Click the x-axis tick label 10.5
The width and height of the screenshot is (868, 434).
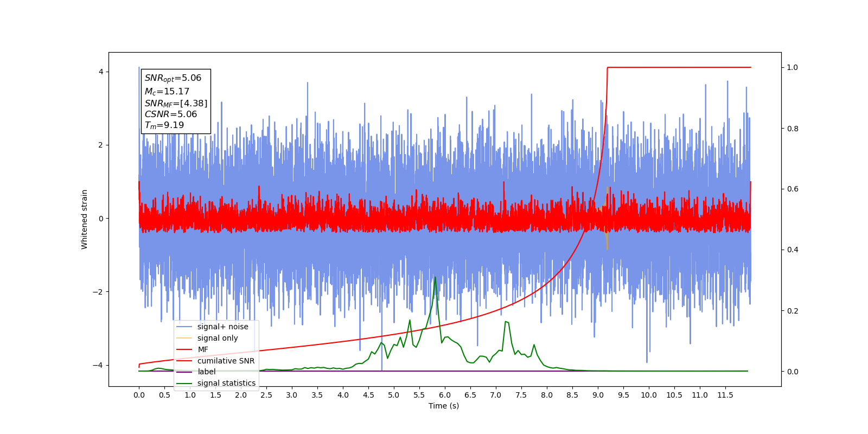(674, 395)
